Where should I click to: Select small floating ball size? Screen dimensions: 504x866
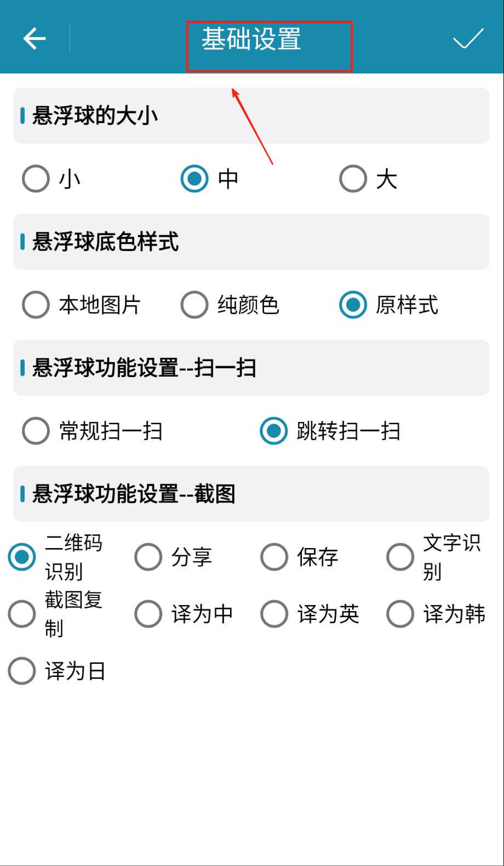point(36,179)
